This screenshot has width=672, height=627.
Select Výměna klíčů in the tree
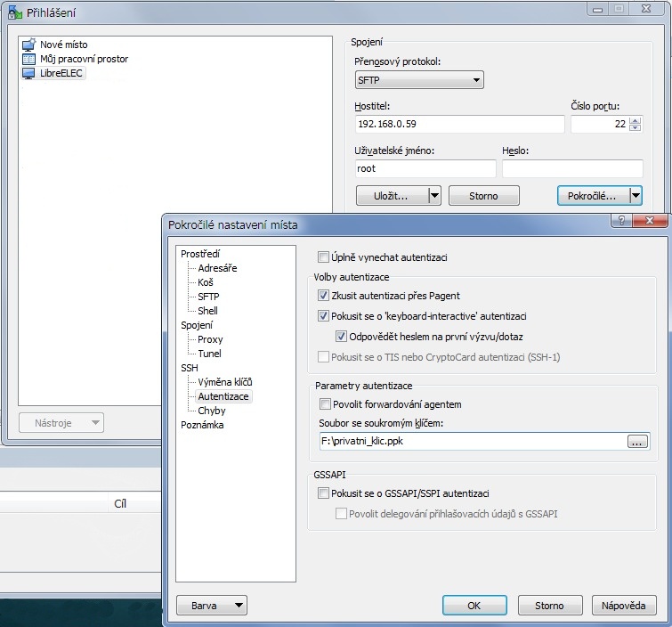click(x=218, y=382)
